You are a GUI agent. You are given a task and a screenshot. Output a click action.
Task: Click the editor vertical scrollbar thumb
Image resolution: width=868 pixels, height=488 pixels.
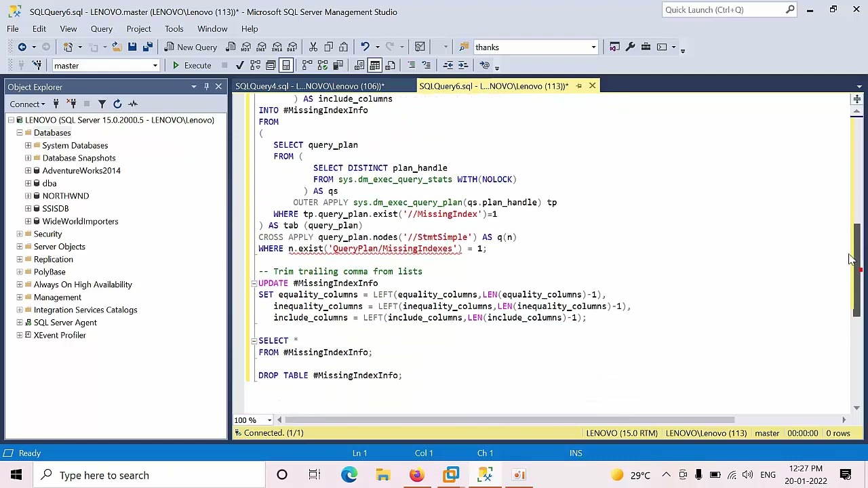pyautogui.click(x=857, y=269)
